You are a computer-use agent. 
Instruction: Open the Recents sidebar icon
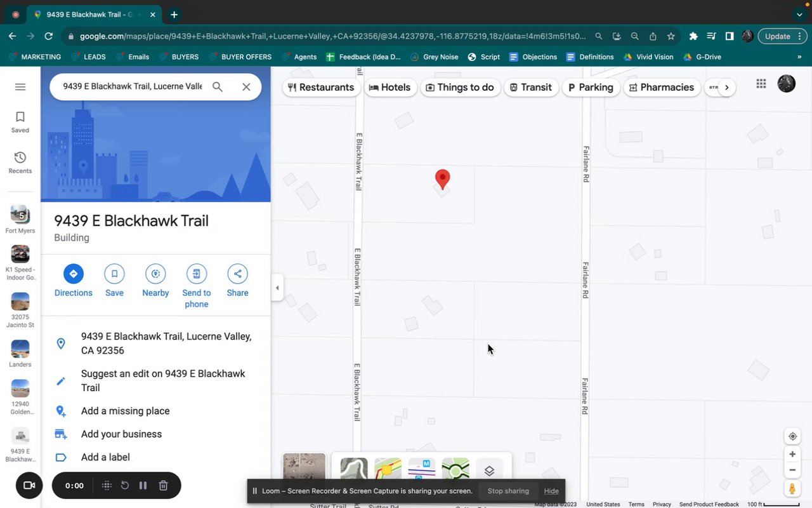[x=20, y=163]
